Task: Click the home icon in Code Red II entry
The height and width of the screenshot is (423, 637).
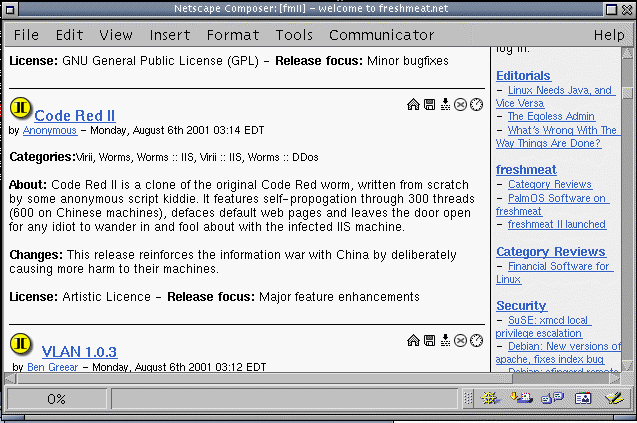Action: point(413,104)
